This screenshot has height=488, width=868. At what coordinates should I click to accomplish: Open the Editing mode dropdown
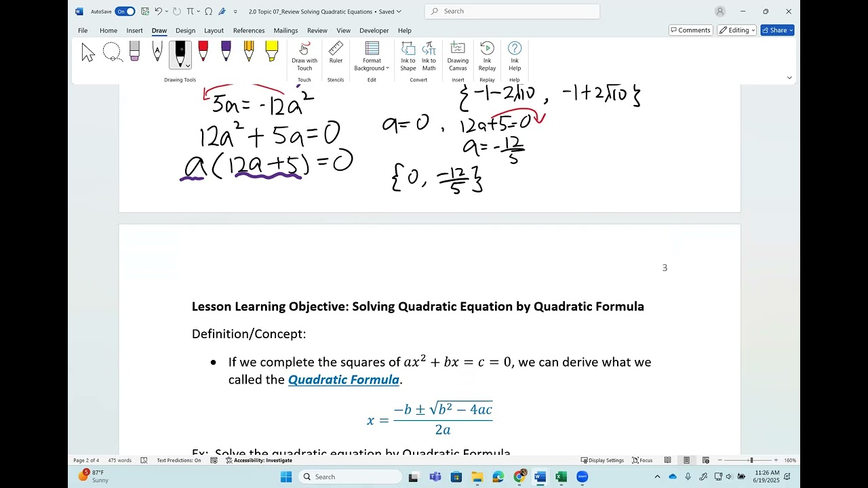[736, 30]
